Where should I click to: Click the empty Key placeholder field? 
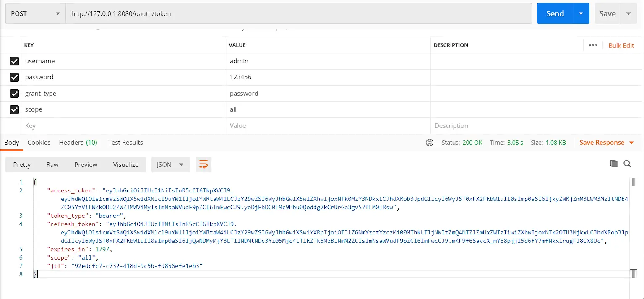[x=123, y=126]
